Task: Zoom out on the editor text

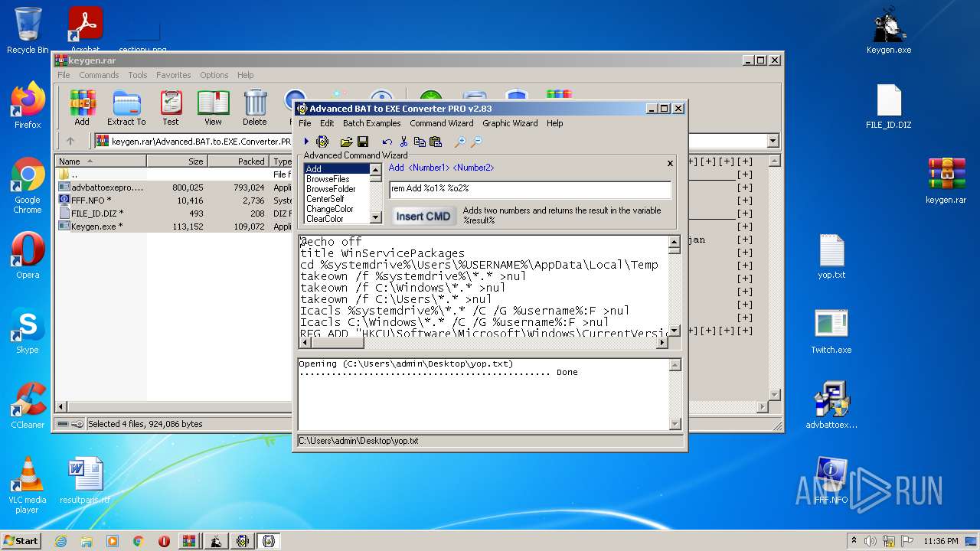Action: 476,142
